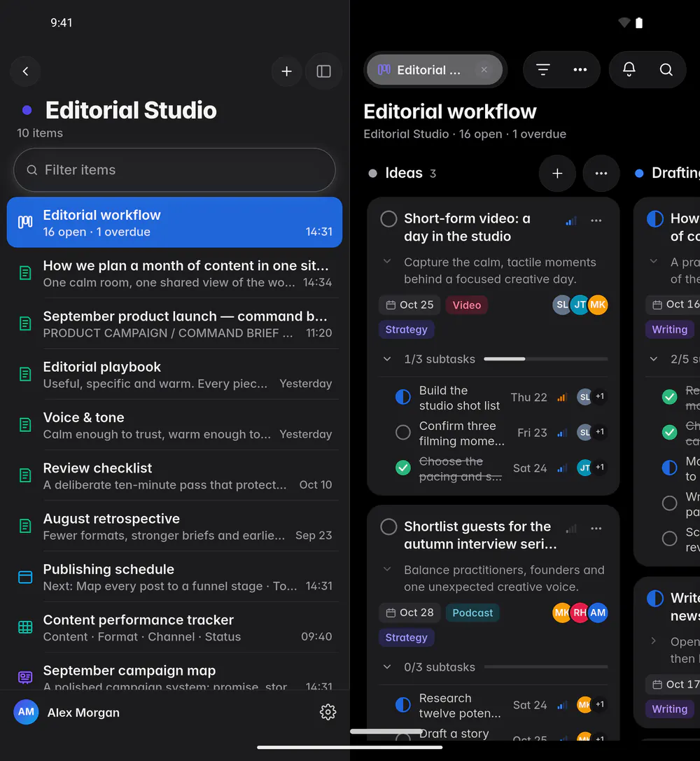Select the Editorial tab chip

point(434,70)
